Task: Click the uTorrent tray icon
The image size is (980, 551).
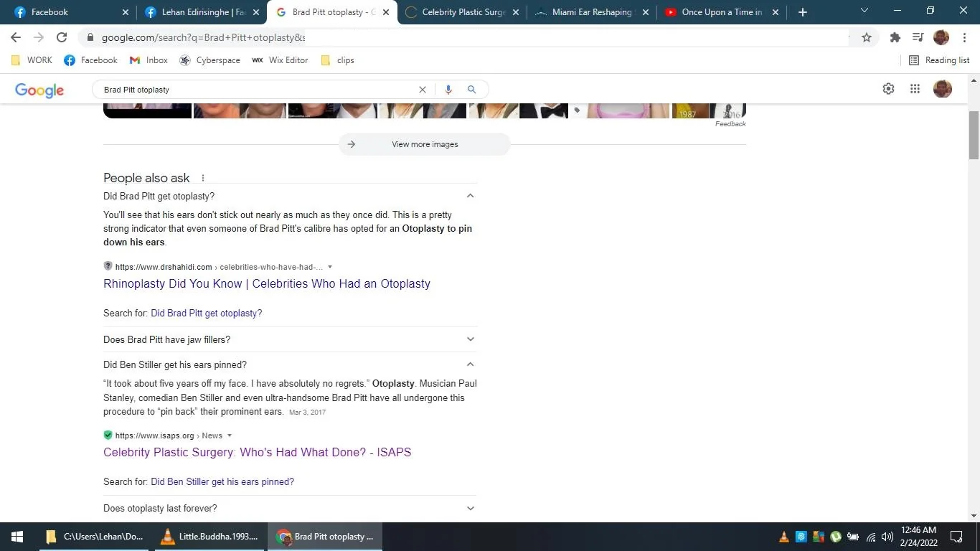Action: click(x=836, y=537)
